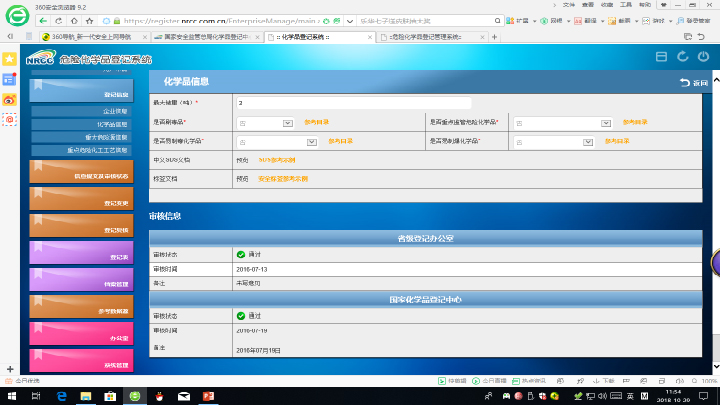Expand the 是否重点监管危险化学品 dropdown
The image size is (720, 405).
562,122
